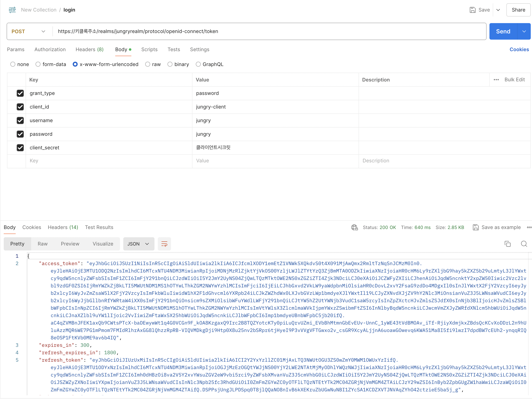
Task: Click the empty Key input field
Action: pyautogui.click(x=109, y=161)
